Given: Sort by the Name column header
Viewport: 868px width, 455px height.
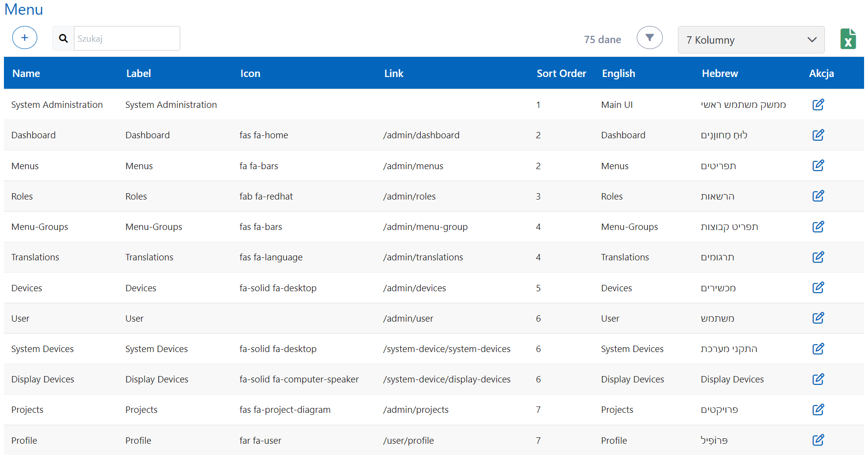Looking at the screenshot, I should [x=26, y=74].
